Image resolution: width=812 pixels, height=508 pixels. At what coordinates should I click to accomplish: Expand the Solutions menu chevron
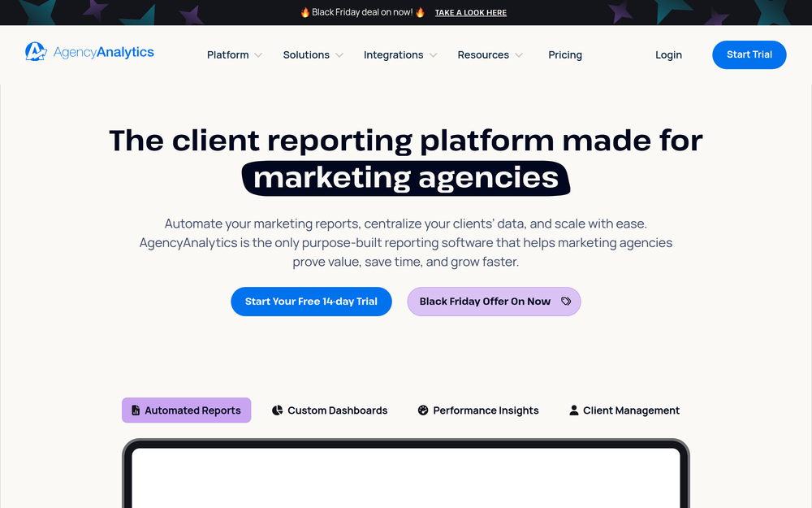339,55
